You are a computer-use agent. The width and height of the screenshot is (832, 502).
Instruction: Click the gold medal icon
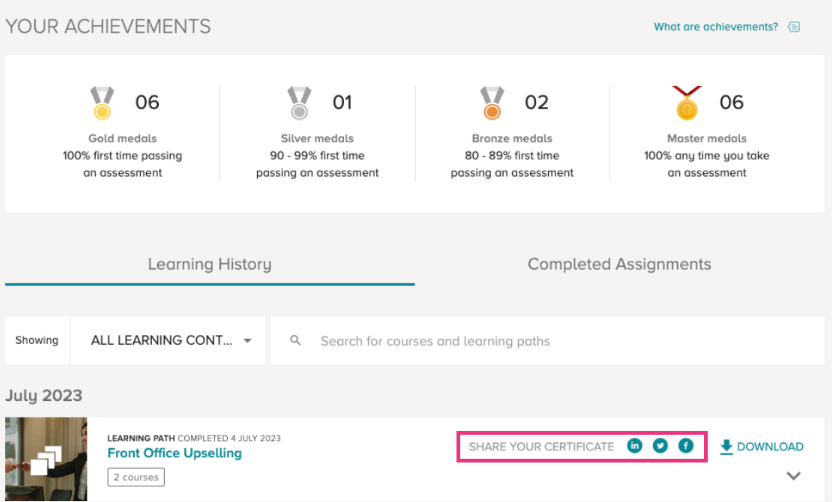(x=102, y=103)
